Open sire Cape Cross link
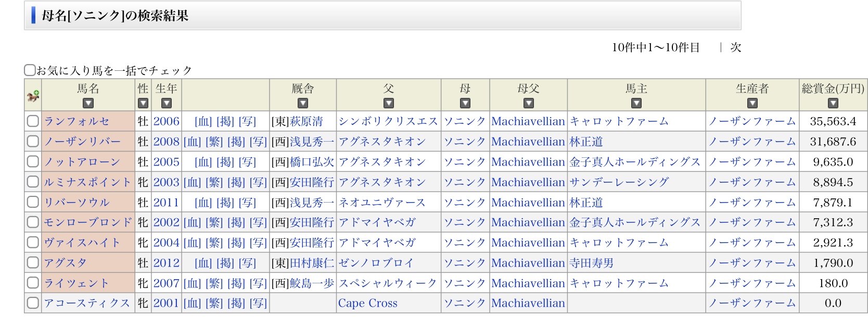The width and height of the screenshot is (868, 325). pos(368,303)
